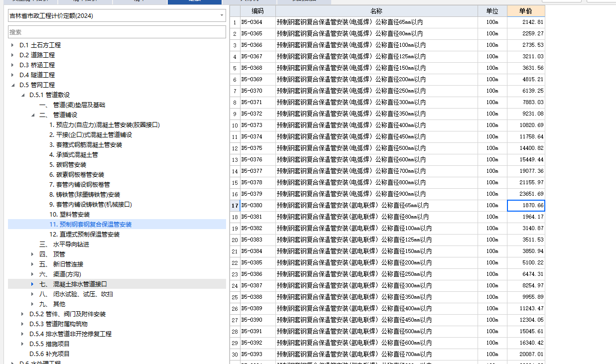Expand the 八、闭水试验、试压、吹扫 node
The image size is (616, 364).
click(32, 294)
